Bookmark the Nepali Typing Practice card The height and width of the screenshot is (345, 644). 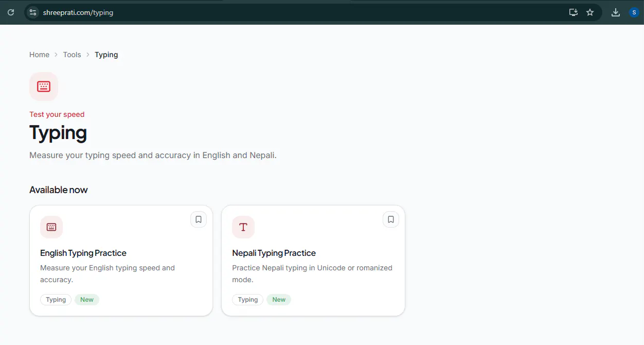tap(391, 219)
